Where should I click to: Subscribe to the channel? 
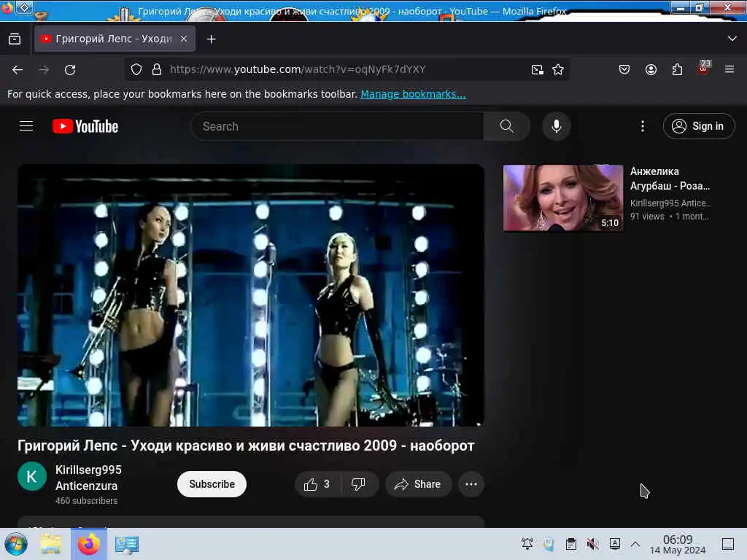(x=212, y=484)
